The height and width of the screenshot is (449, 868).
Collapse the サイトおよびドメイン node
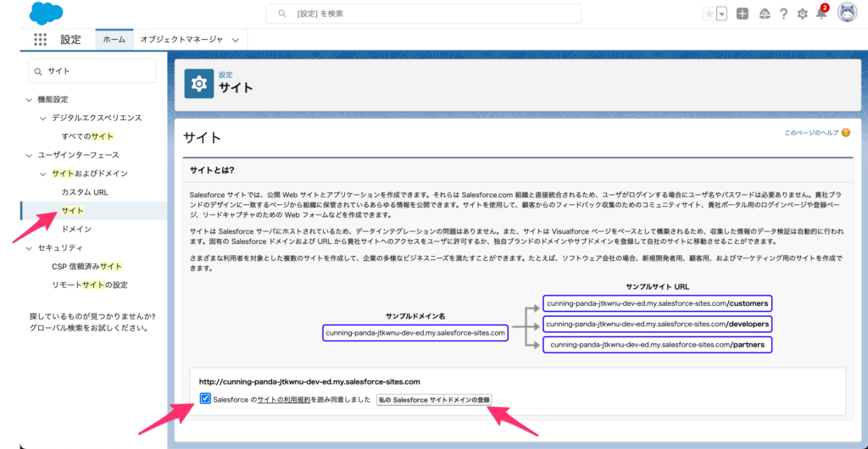(44, 174)
